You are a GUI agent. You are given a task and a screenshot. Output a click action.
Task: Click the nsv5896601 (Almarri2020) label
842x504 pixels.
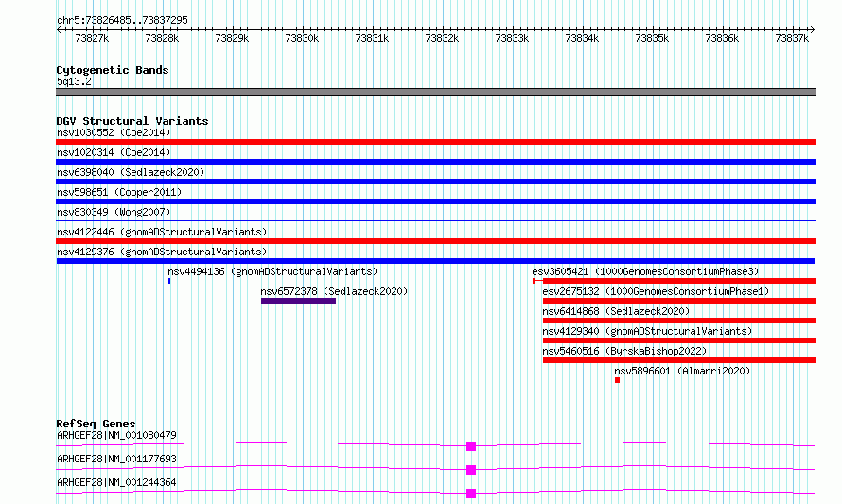(x=682, y=371)
